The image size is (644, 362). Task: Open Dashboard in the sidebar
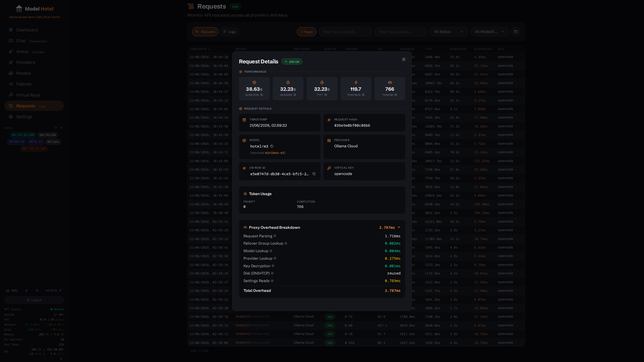tap(34, 30)
